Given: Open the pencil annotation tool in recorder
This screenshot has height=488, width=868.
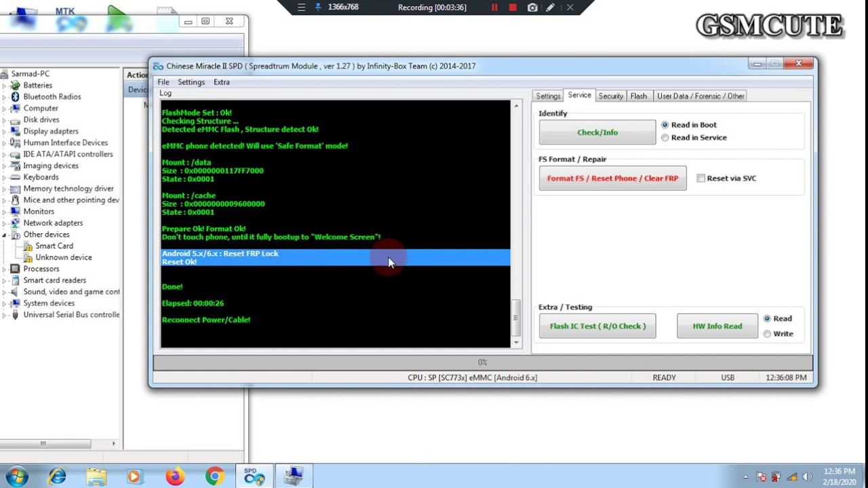Looking at the screenshot, I should point(551,7).
